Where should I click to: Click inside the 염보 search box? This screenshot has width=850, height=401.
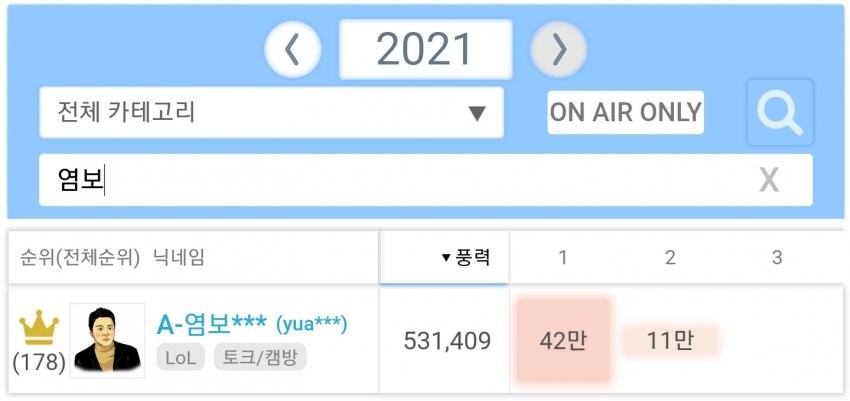click(426, 180)
